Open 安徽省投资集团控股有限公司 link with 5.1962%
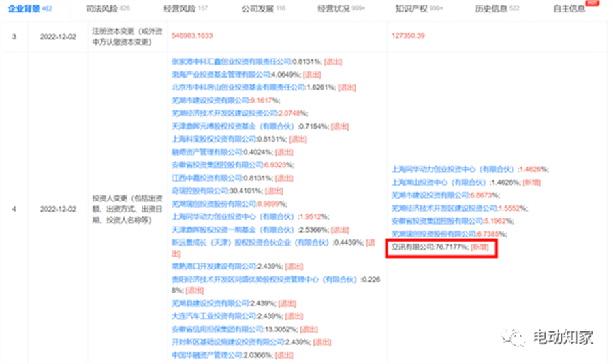613x364 pixels. [437, 221]
